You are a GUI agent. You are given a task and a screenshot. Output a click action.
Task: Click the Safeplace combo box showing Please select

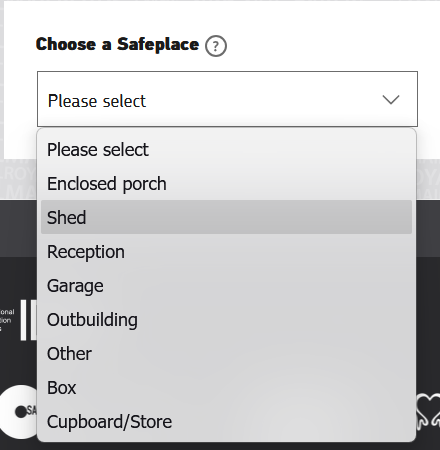(x=227, y=99)
